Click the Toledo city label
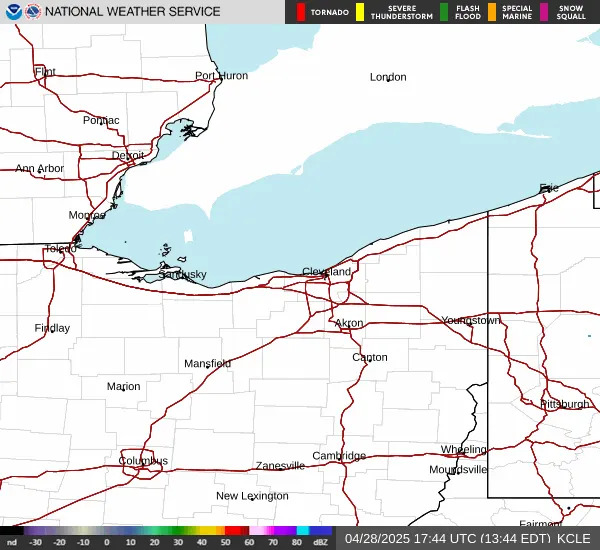 [x=61, y=249]
